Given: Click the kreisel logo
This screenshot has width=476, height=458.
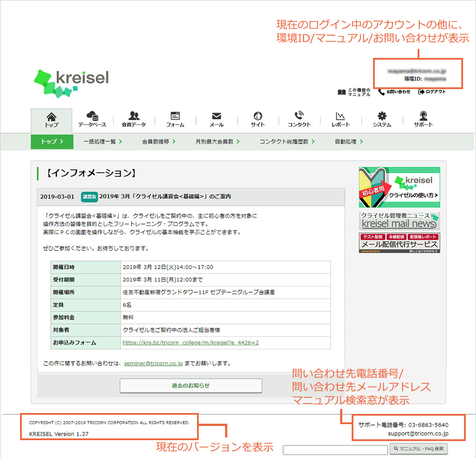Looking at the screenshot, I should point(71,83).
